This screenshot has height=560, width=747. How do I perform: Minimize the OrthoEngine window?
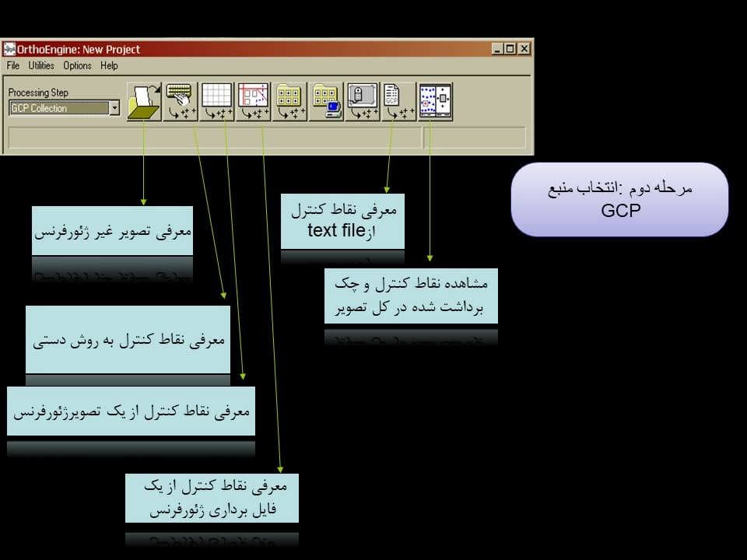tap(497, 48)
